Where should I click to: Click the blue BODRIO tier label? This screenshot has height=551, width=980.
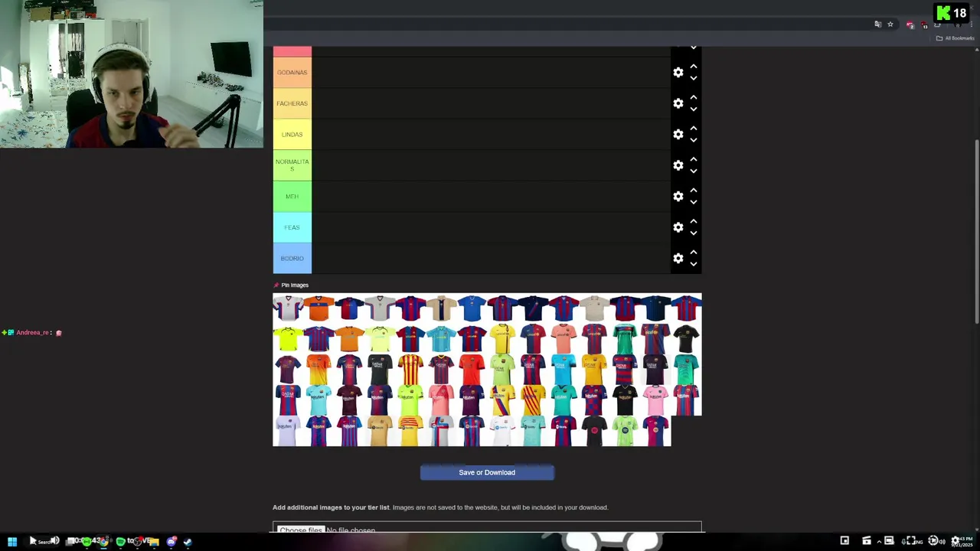tap(292, 259)
